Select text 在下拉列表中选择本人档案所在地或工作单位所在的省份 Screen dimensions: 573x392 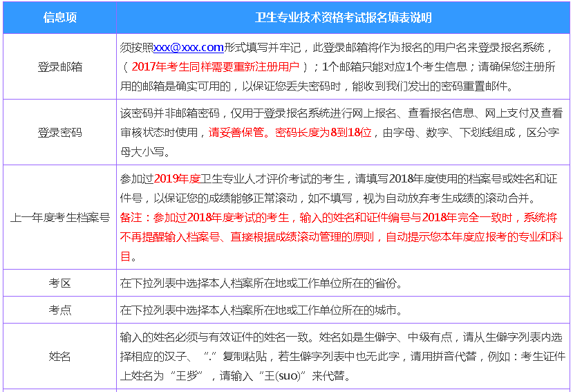pyautogui.click(x=261, y=283)
